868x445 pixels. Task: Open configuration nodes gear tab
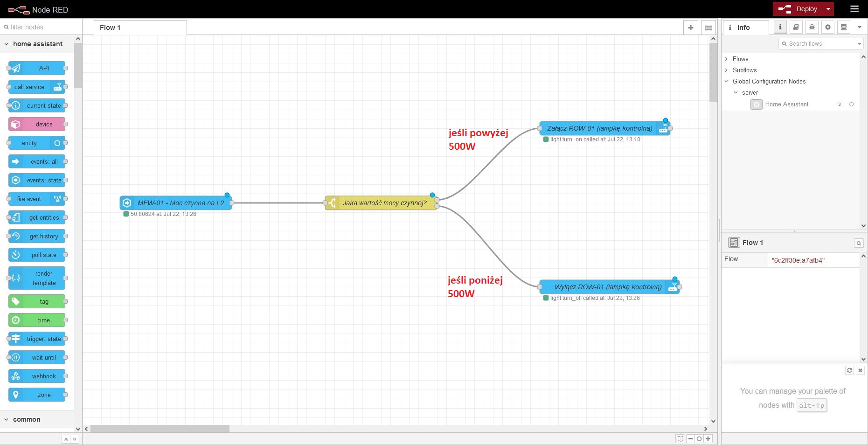827,27
